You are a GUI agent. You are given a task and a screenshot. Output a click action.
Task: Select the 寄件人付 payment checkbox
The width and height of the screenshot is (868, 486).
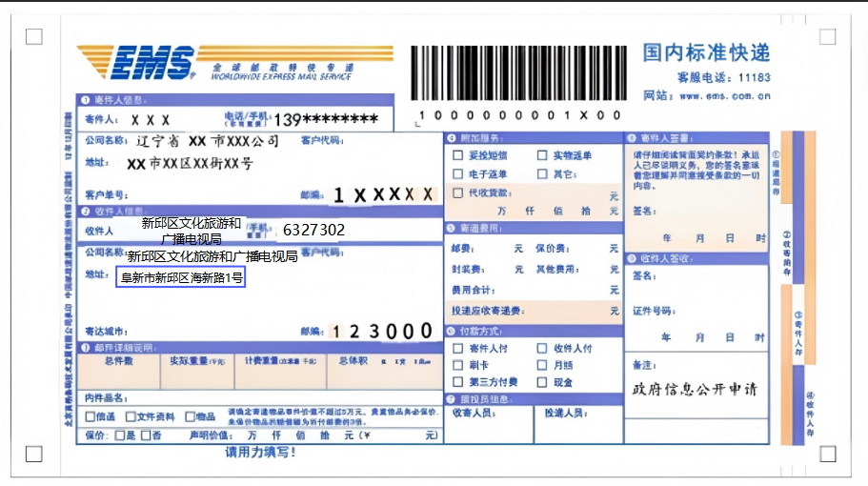pyautogui.click(x=457, y=348)
